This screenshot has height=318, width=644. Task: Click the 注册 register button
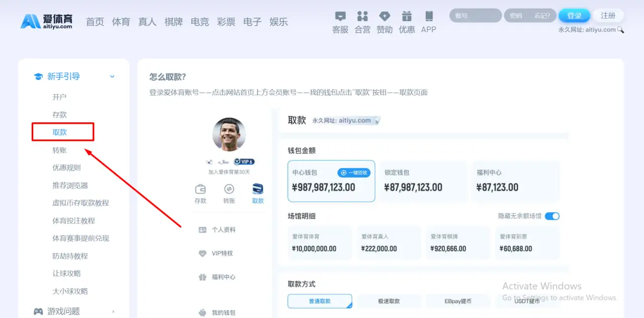(608, 16)
